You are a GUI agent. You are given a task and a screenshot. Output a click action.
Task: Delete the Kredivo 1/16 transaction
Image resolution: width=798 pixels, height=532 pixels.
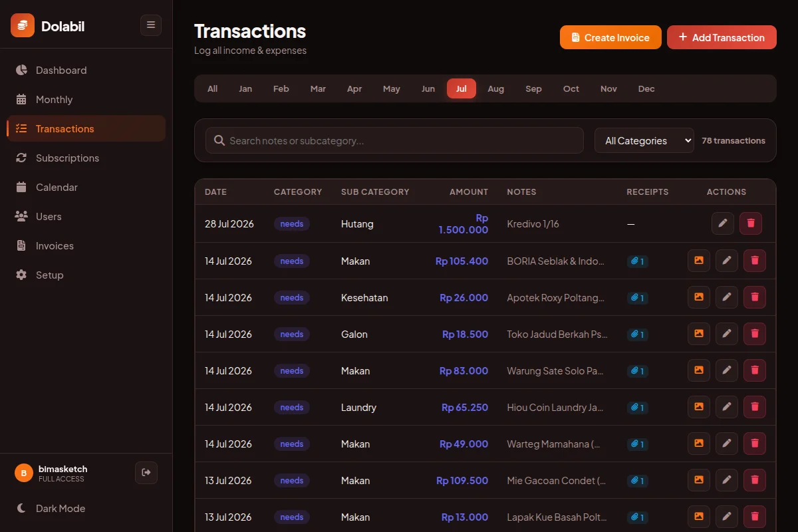(751, 223)
